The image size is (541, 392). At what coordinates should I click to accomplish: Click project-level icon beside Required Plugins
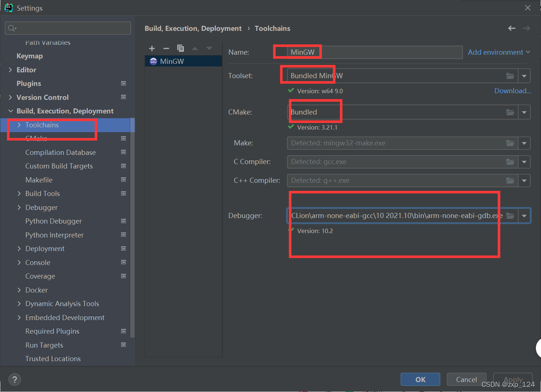(124, 331)
